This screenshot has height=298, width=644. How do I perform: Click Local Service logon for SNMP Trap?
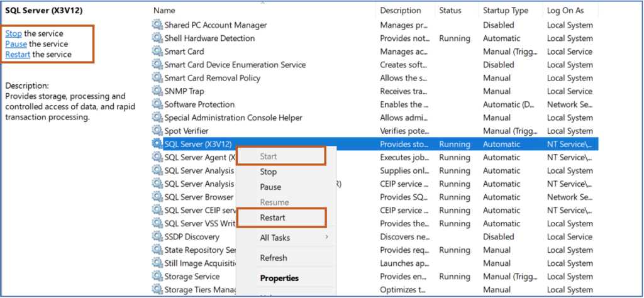[x=570, y=91]
